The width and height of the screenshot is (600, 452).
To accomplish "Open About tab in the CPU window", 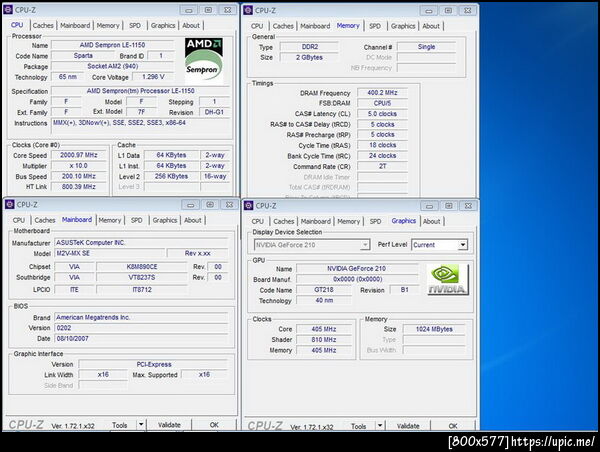I will tap(191, 25).
